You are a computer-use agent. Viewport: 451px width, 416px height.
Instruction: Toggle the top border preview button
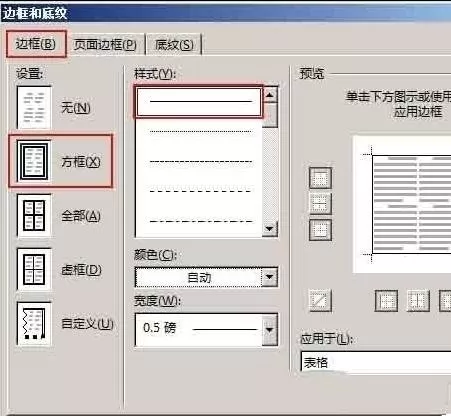coord(320,178)
